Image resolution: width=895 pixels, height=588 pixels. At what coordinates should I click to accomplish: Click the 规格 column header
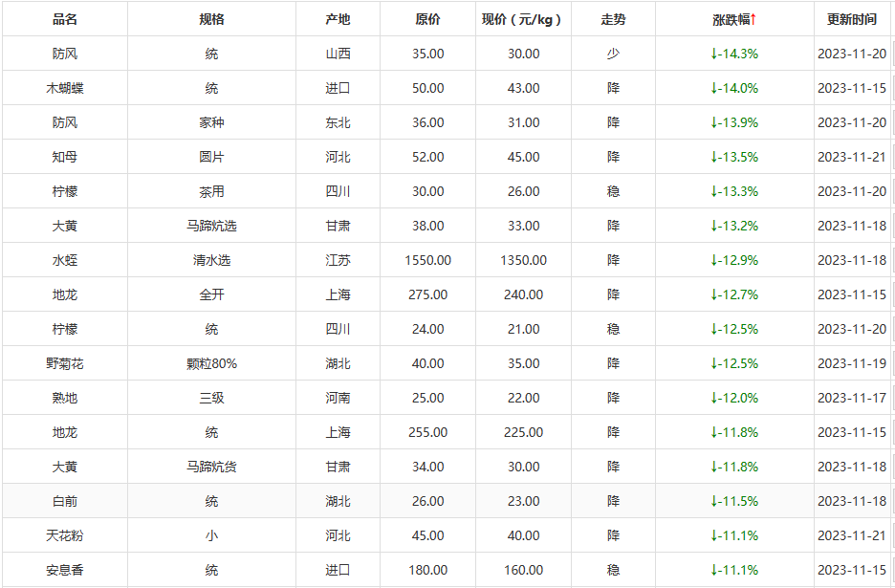211,19
